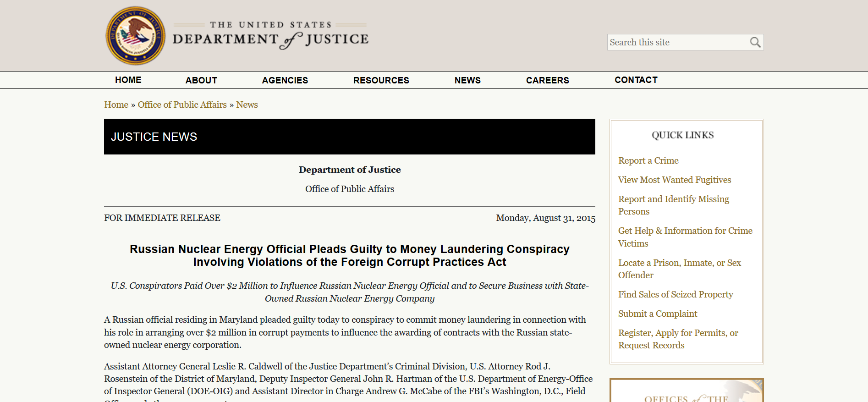This screenshot has width=868, height=402.
Task: Click the Office of Public Affairs subtitle
Action: point(350,189)
